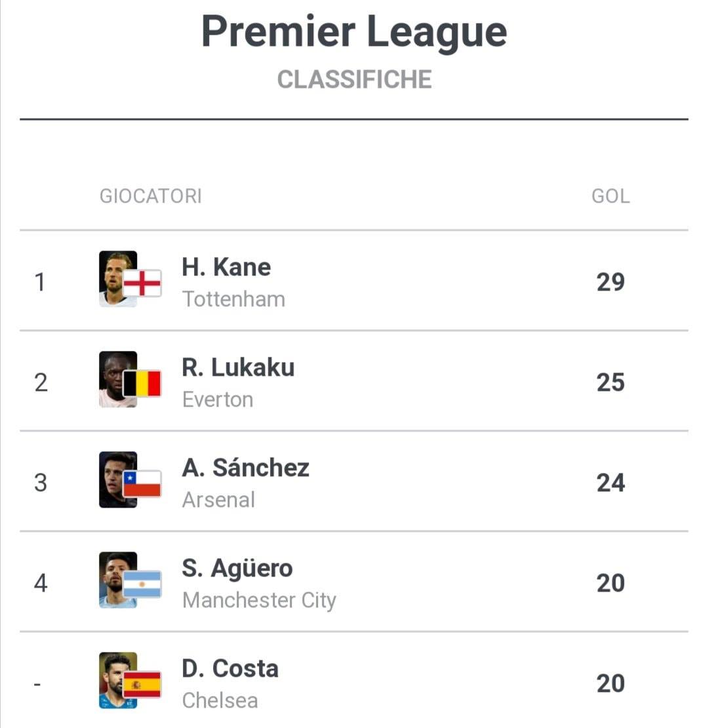Screen dimensions: 708x728
Task: Open R. Lukaku's player photo
Action: tap(118, 379)
